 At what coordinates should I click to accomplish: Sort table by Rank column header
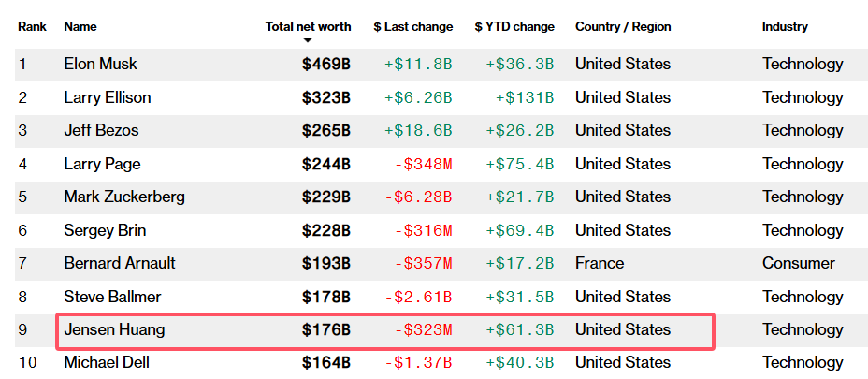[x=31, y=27]
